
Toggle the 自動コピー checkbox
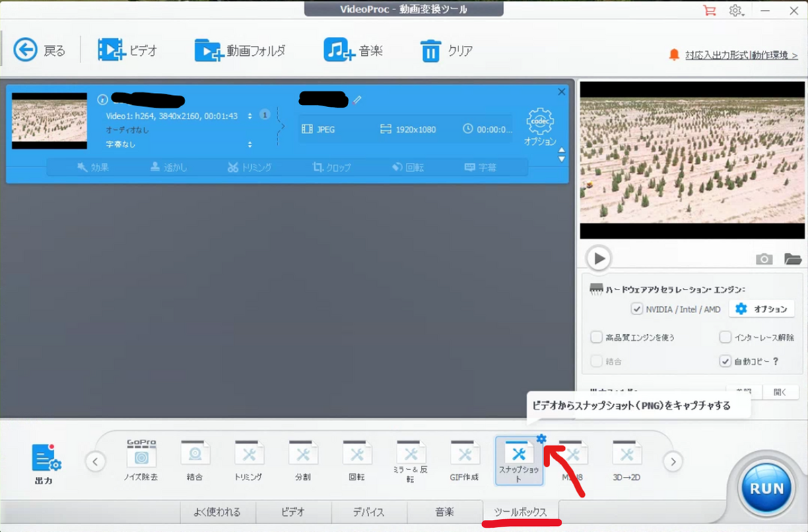725,362
